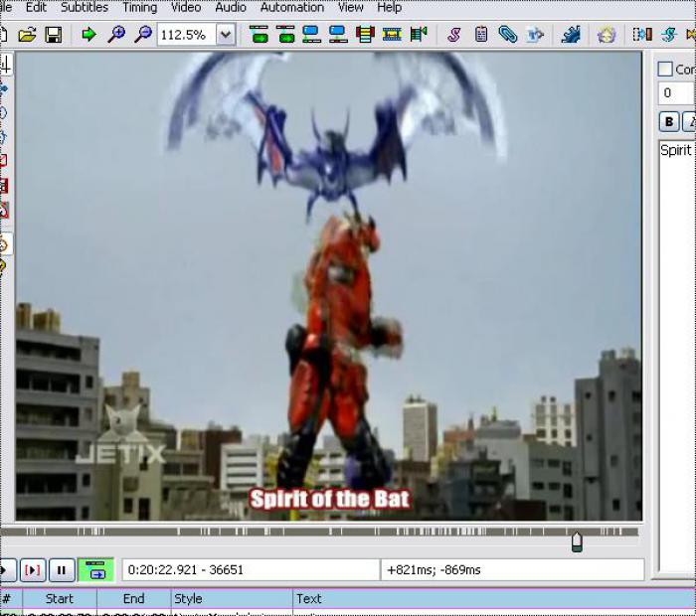Open the Audio menu
This screenshot has width=696, height=616.
pos(231,7)
